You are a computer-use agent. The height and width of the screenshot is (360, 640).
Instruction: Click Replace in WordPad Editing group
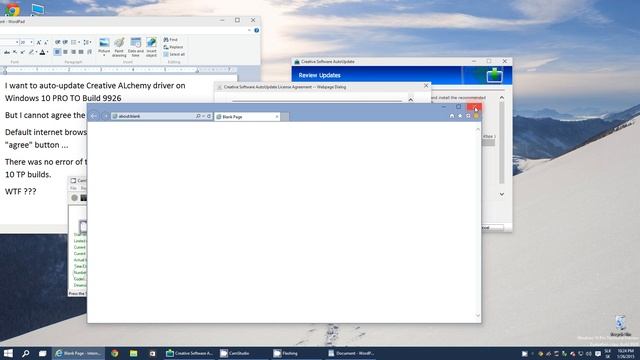(173, 47)
